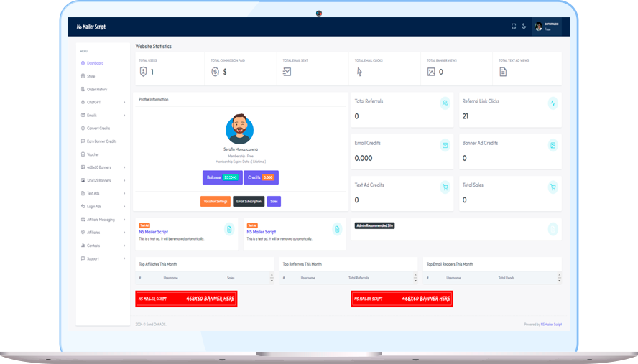Viewport: 638px width, 364px height.
Task: Toggle fullscreen mode icon in header
Action: tap(514, 27)
